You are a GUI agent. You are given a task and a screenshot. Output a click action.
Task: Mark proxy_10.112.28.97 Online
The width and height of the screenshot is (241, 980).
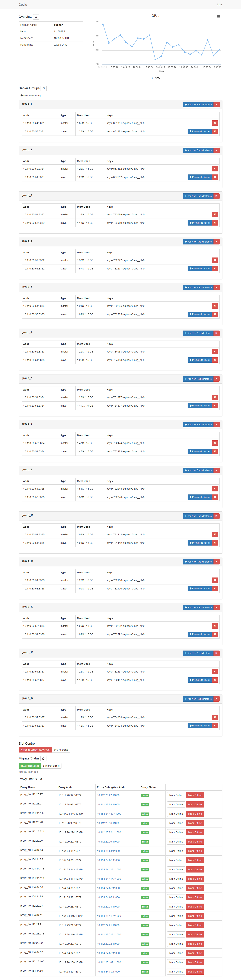(176, 795)
